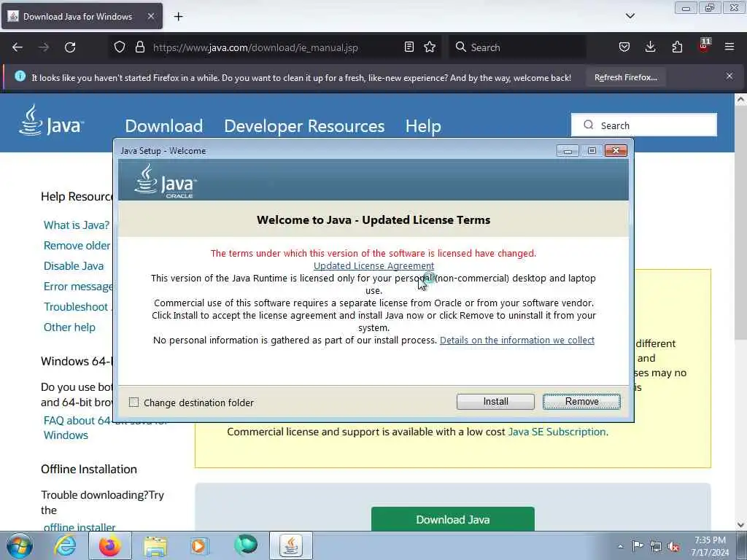Enable Change destination folder checkbox
The width and height of the screenshot is (747, 560).
coord(134,402)
